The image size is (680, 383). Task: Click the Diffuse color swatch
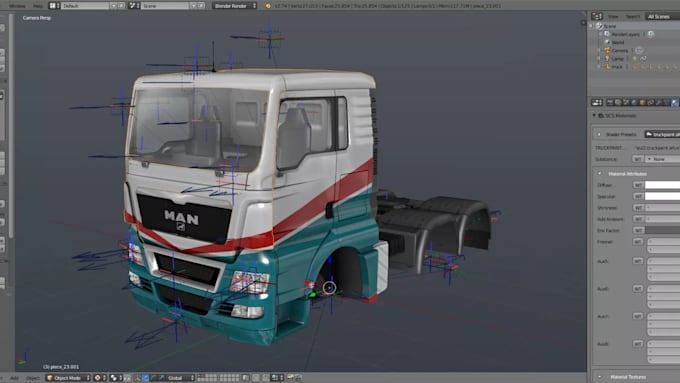coord(662,185)
